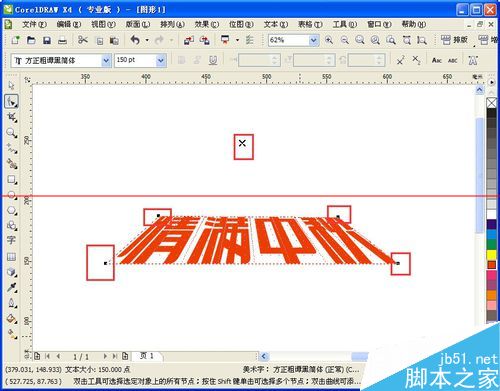500x391 pixels.
Task: Open the 文本 (Text) menu
Action: (275, 24)
